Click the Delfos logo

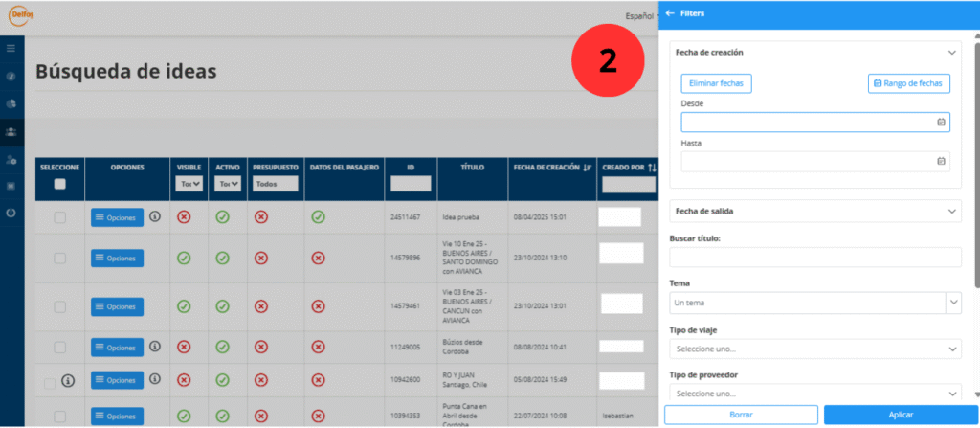(21, 16)
